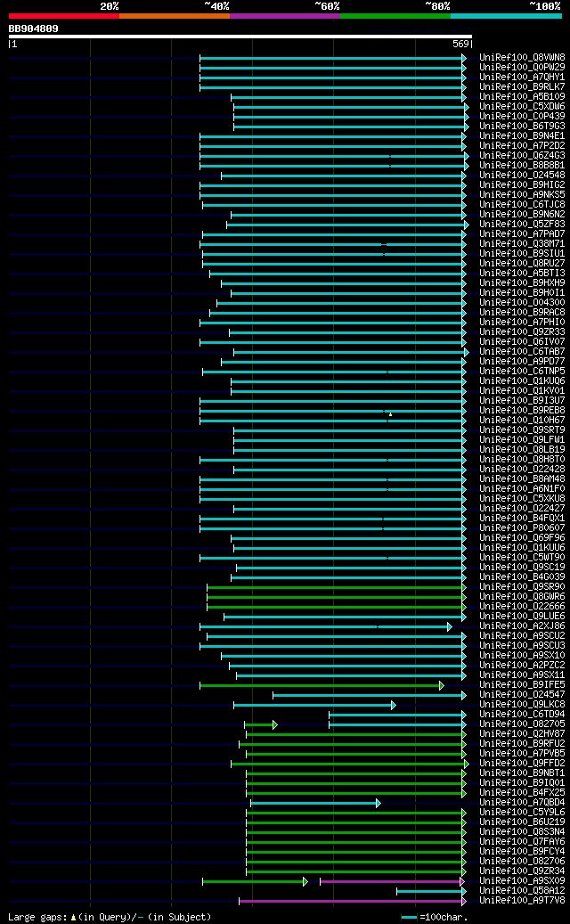
Task: Open the UniRef100_B6T9G3 hit
Action: click(x=522, y=127)
